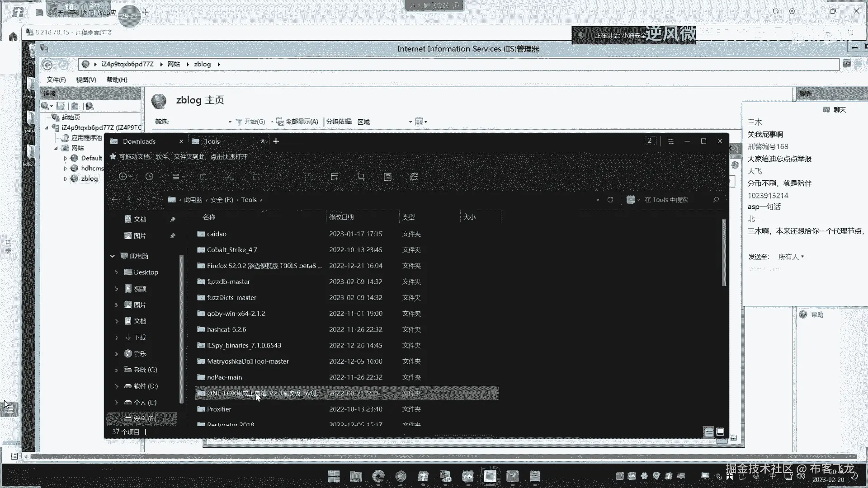The image size is (868, 488).
Task: Click the screenshot crop icon in toolbar
Action: 361,177
